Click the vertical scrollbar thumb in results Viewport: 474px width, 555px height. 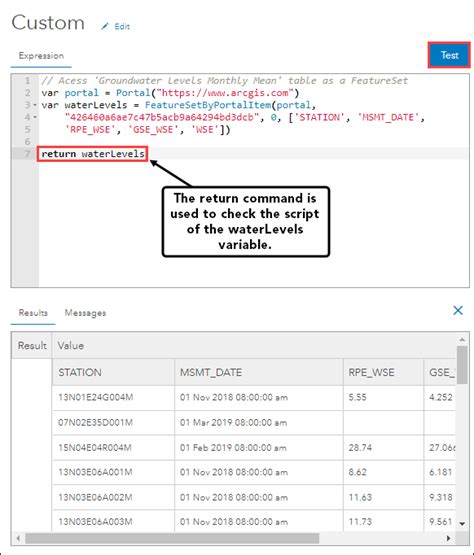click(462, 365)
